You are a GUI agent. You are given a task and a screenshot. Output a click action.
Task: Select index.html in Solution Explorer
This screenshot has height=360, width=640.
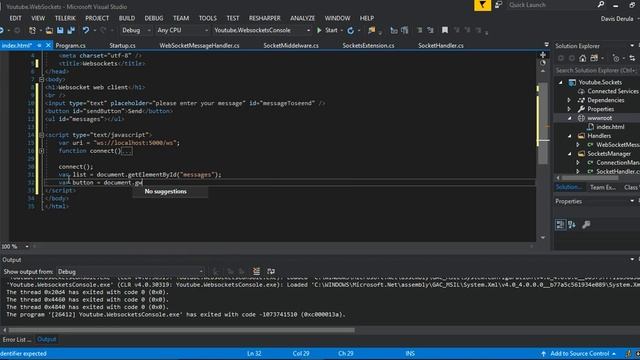click(x=610, y=127)
